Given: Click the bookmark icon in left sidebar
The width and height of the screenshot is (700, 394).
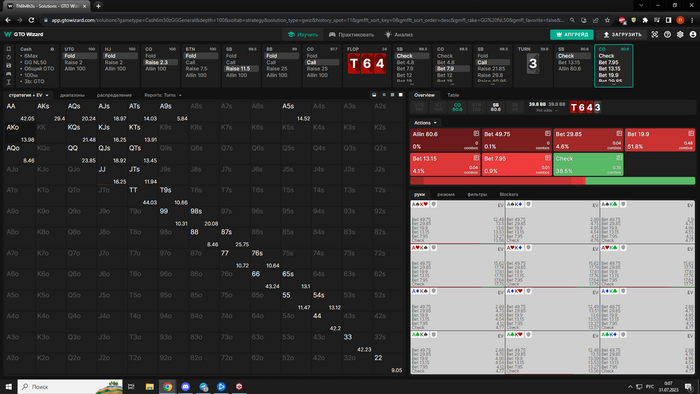Looking at the screenshot, I should point(8,49).
